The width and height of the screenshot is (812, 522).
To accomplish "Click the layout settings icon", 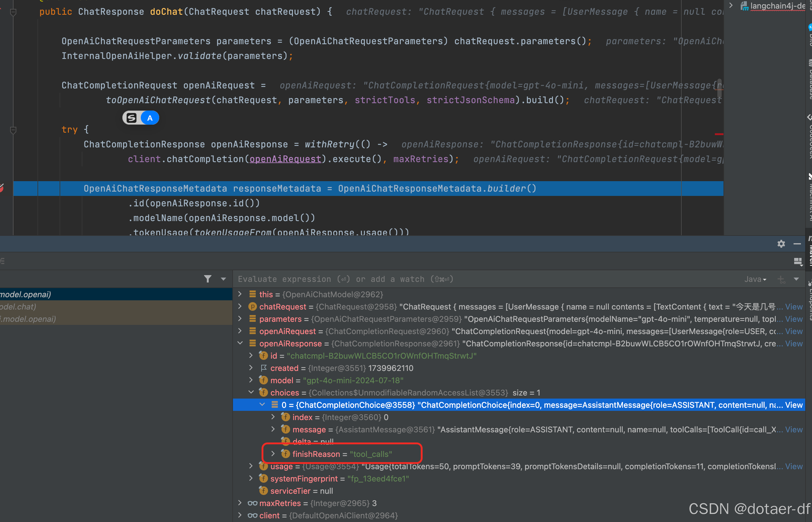I will click(x=798, y=261).
